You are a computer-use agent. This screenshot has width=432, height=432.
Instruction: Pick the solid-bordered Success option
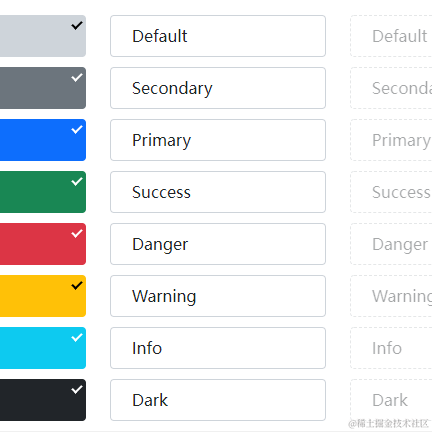click(x=218, y=192)
